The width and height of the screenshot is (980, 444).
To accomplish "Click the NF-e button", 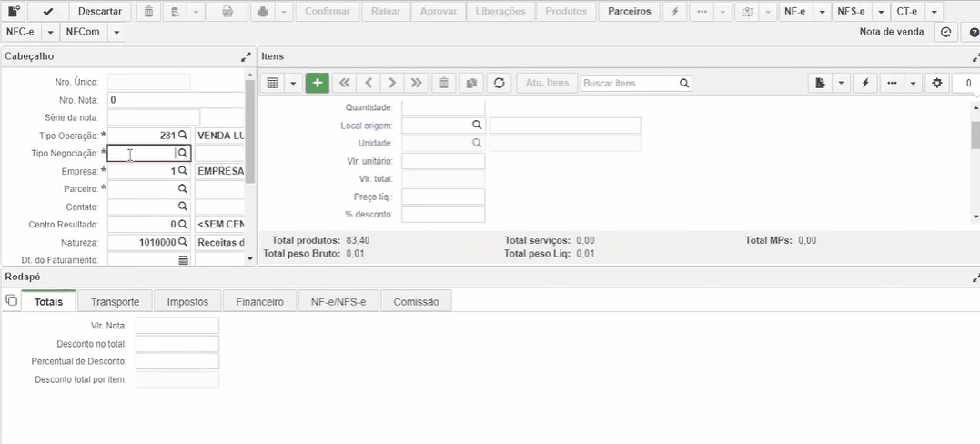I will (795, 11).
